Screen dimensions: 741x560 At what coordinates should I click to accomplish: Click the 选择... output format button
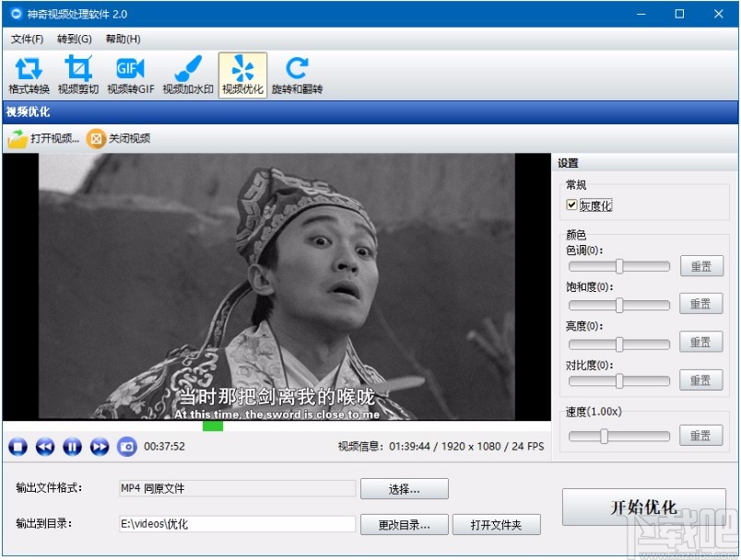[x=405, y=489]
